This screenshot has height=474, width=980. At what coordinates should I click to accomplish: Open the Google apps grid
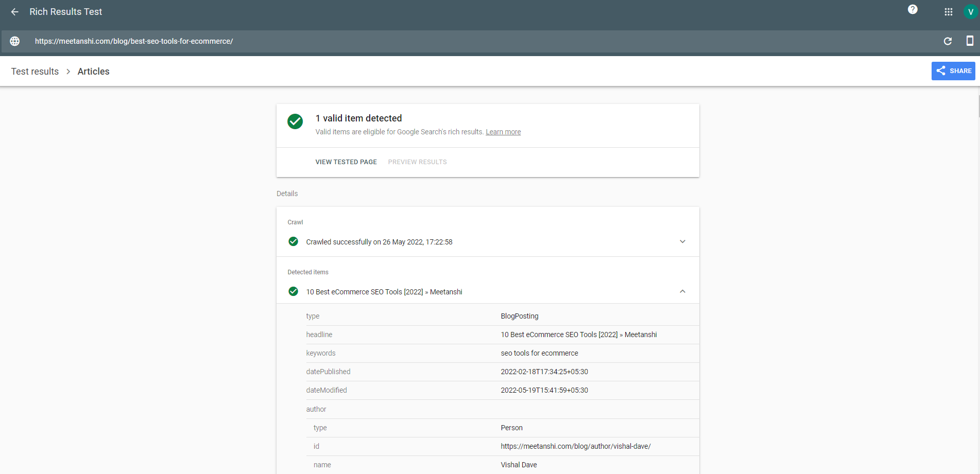pos(948,12)
